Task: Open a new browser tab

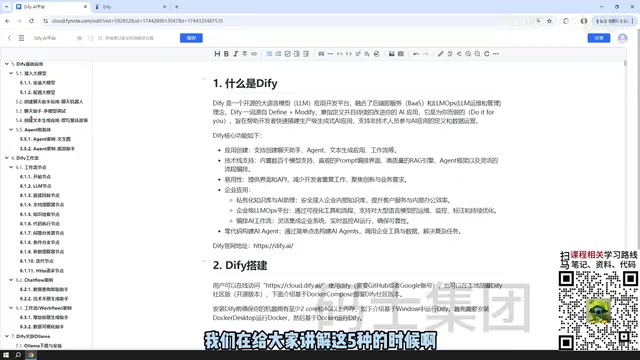Action: (176, 7)
